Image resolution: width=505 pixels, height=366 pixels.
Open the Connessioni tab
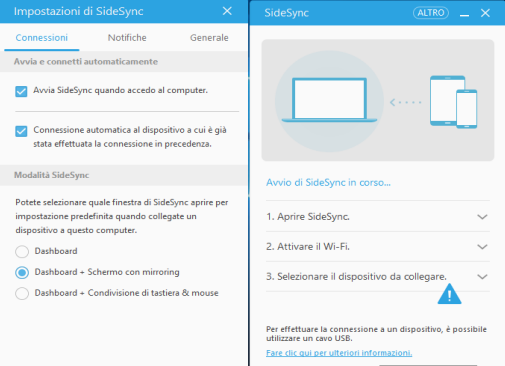42,38
